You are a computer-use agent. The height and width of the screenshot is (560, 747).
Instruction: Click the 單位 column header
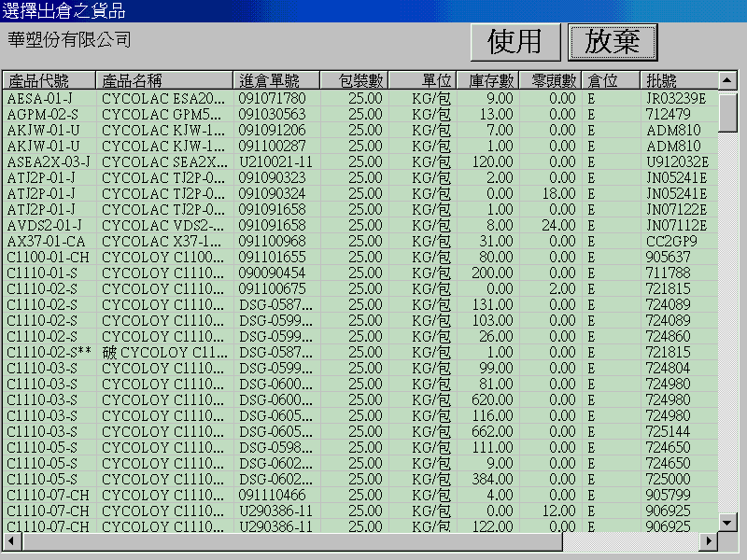point(423,80)
